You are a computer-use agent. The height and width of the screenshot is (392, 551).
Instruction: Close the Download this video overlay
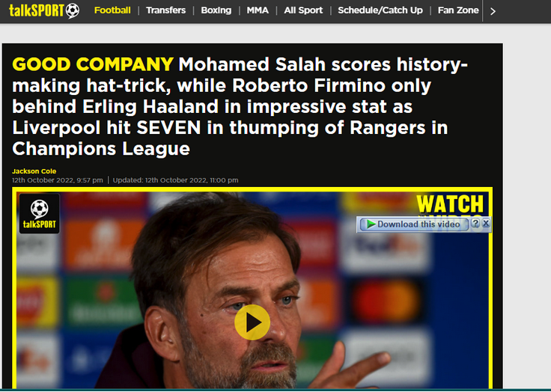pos(486,223)
